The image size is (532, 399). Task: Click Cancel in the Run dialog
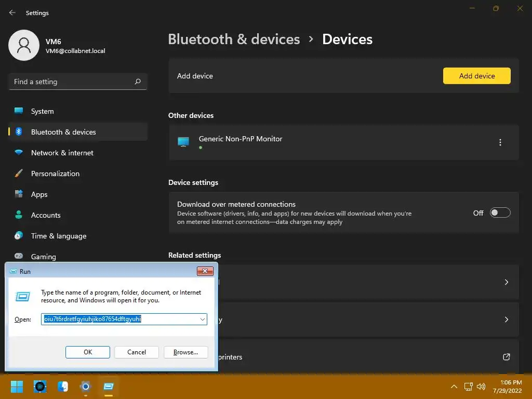click(x=137, y=352)
